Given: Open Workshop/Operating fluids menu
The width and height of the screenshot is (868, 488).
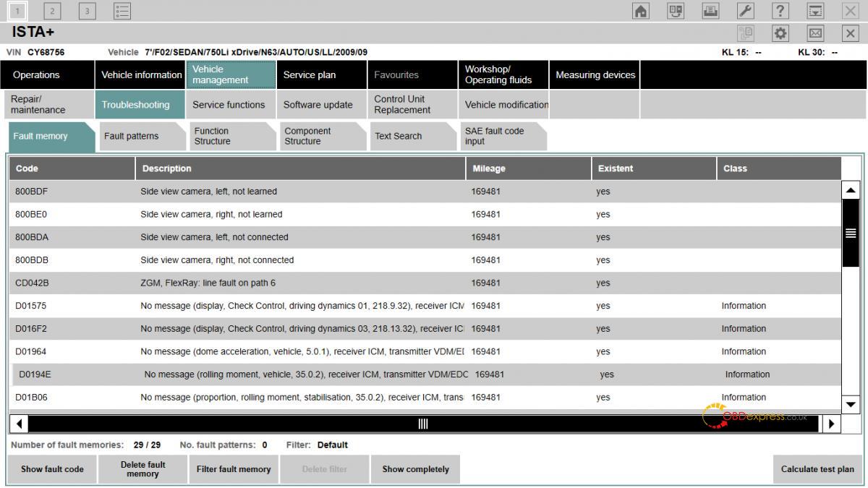Looking at the screenshot, I should point(503,75).
